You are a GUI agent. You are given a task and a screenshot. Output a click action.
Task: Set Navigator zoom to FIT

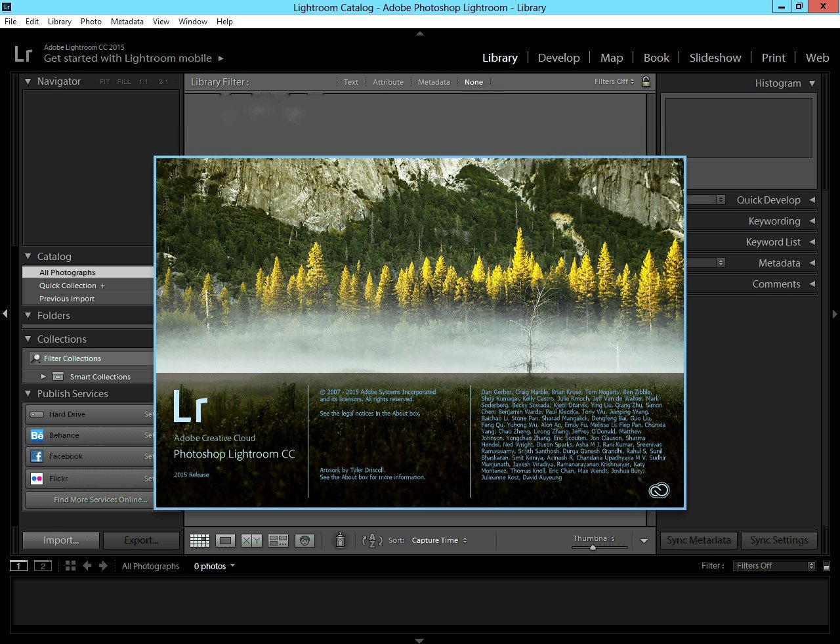pyautogui.click(x=104, y=82)
